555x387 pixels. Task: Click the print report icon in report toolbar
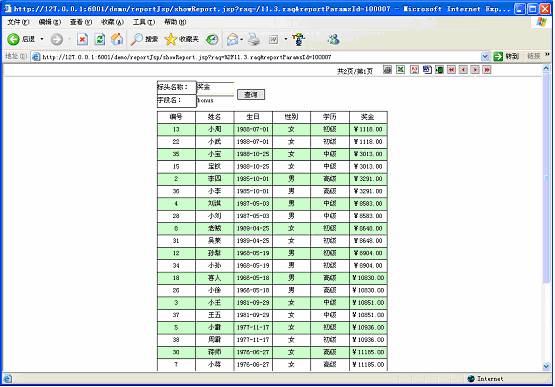(388, 70)
